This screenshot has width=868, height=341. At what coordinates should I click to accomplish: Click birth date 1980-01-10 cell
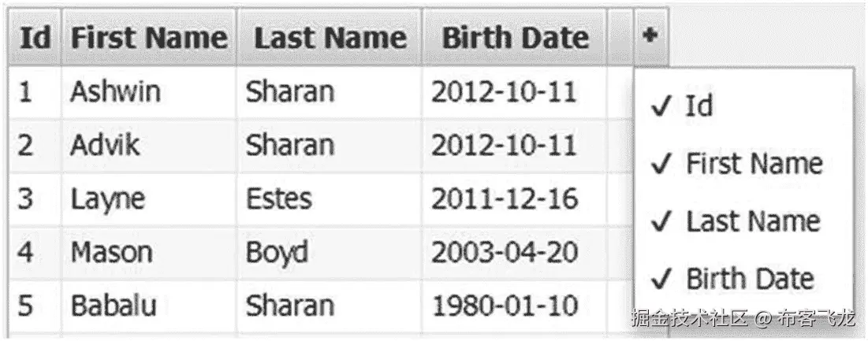pyautogui.click(x=514, y=306)
